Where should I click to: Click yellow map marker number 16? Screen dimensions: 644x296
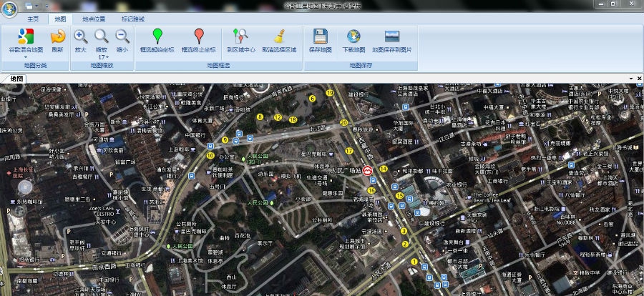[371, 190]
